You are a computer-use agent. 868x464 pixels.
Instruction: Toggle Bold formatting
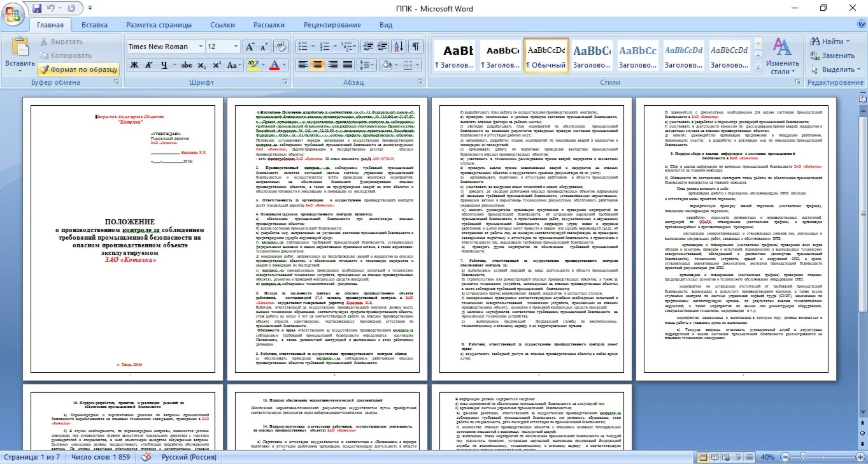pyautogui.click(x=134, y=65)
